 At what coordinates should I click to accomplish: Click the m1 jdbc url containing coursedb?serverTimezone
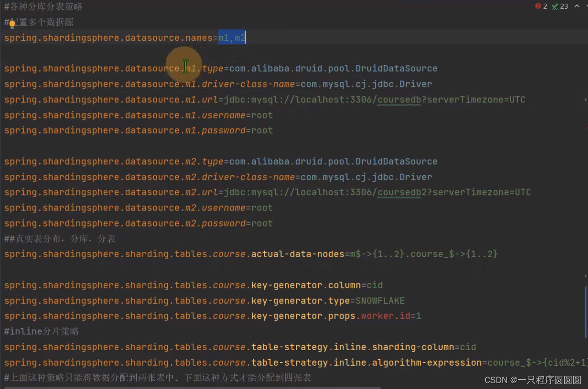(x=374, y=100)
